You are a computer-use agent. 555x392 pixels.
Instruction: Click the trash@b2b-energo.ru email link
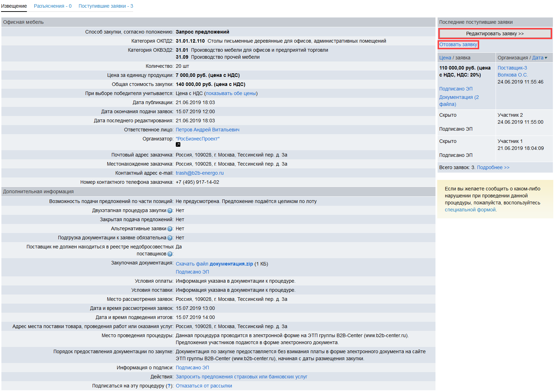point(200,173)
